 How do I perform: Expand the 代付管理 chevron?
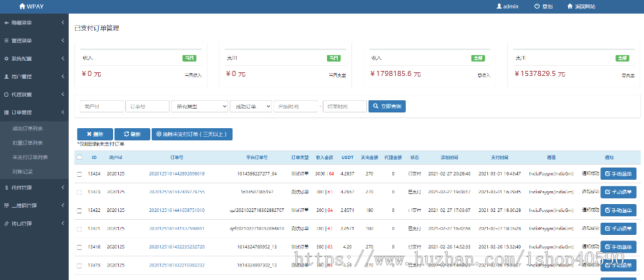(x=63, y=188)
